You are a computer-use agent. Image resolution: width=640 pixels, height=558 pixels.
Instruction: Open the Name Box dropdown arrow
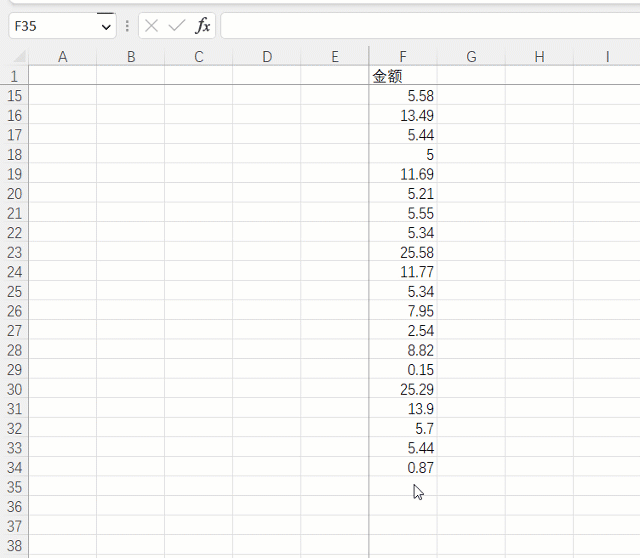coord(106,27)
